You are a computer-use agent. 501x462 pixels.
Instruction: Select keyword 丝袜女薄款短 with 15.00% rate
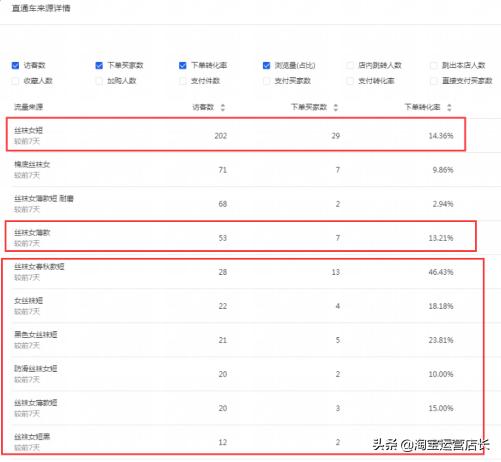point(36,403)
